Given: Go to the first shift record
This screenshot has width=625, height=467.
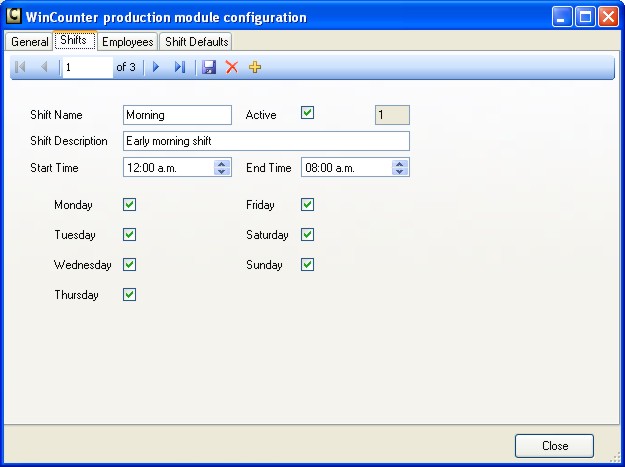Looking at the screenshot, I should [20, 67].
